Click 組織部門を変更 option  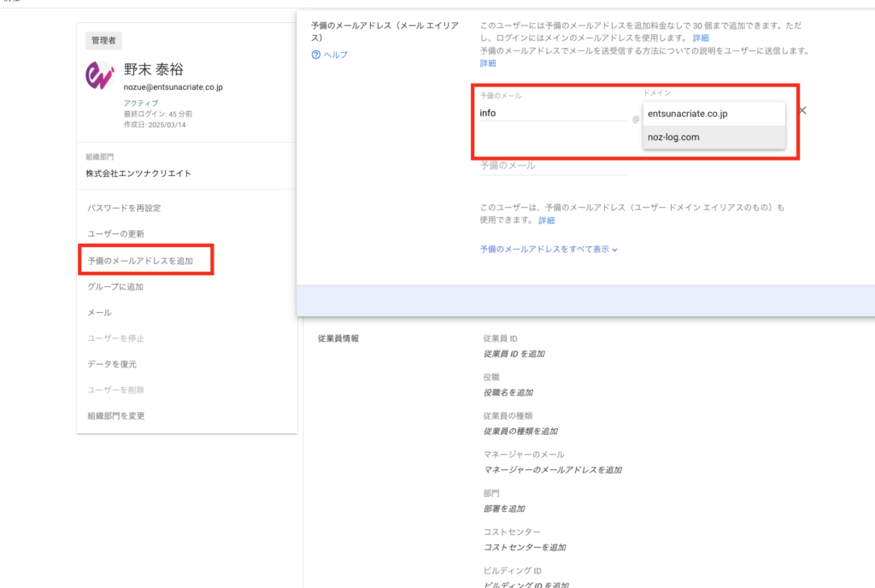point(115,416)
